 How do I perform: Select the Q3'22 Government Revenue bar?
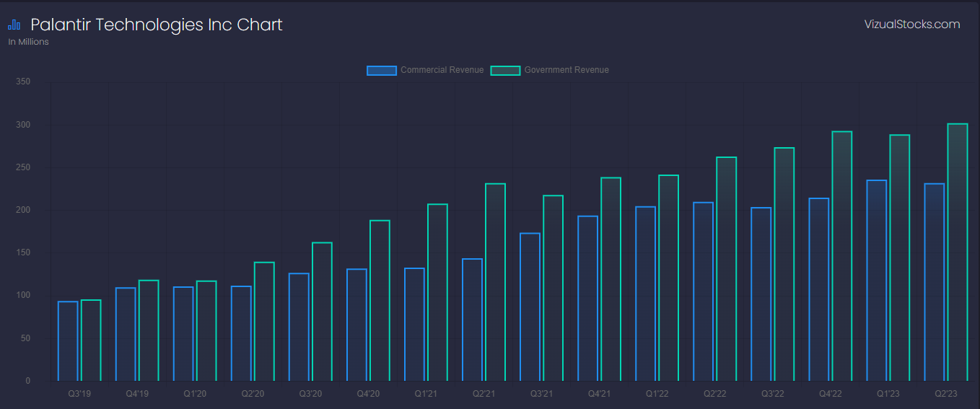tap(784, 264)
